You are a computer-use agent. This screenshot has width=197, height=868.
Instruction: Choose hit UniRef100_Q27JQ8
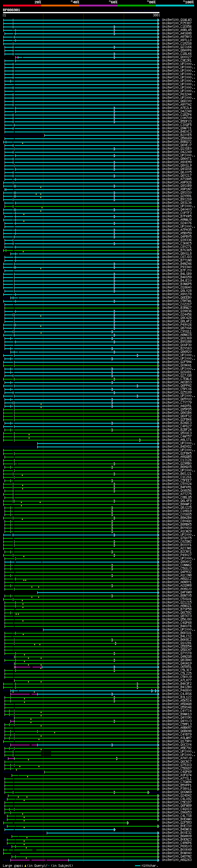click(177, 375)
